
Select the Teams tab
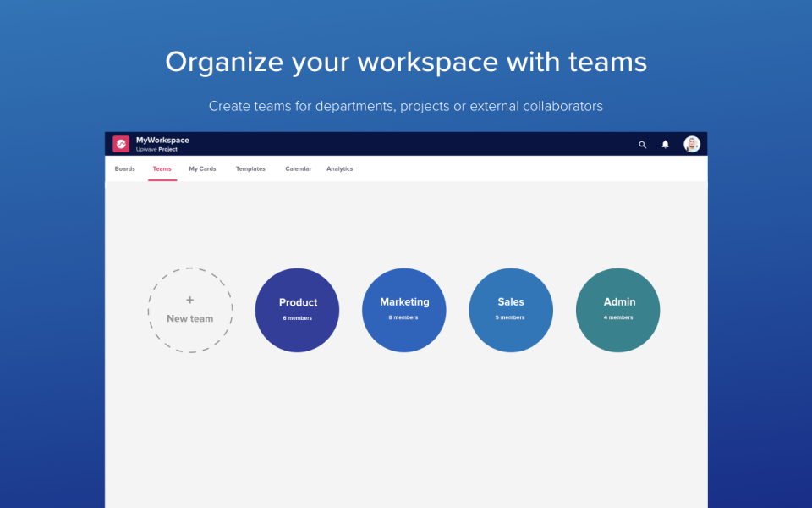coord(162,169)
